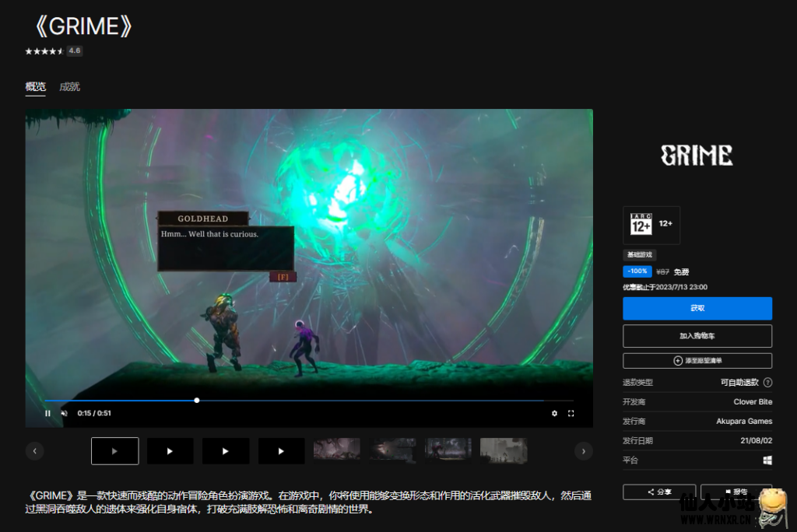
Task: Click the 基础游戏 label tag
Action: [640, 254]
